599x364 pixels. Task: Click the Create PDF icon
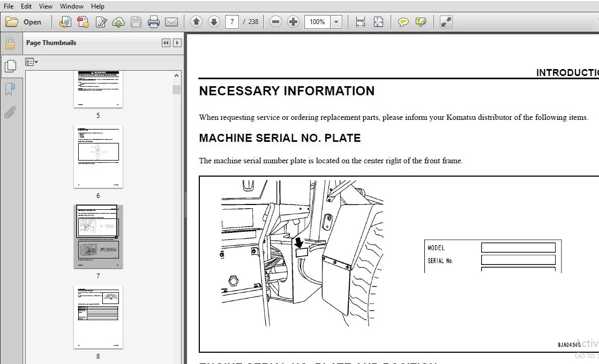click(65, 22)
